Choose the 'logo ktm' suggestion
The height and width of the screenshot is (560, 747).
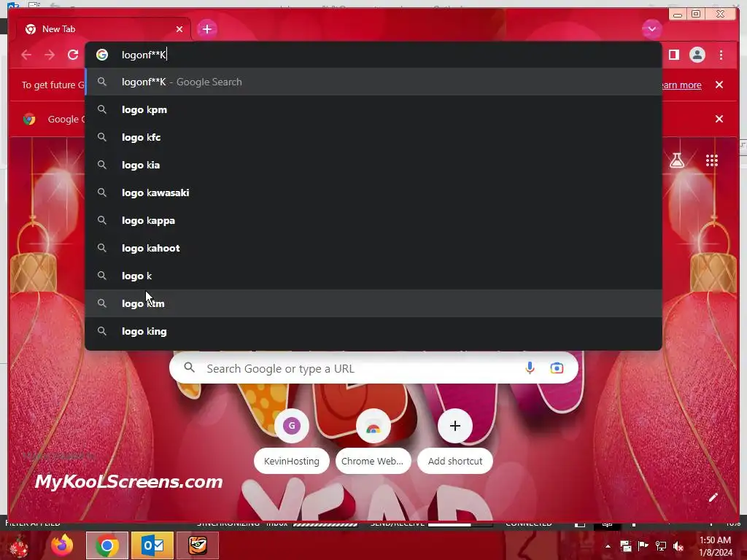click(373, 303)
